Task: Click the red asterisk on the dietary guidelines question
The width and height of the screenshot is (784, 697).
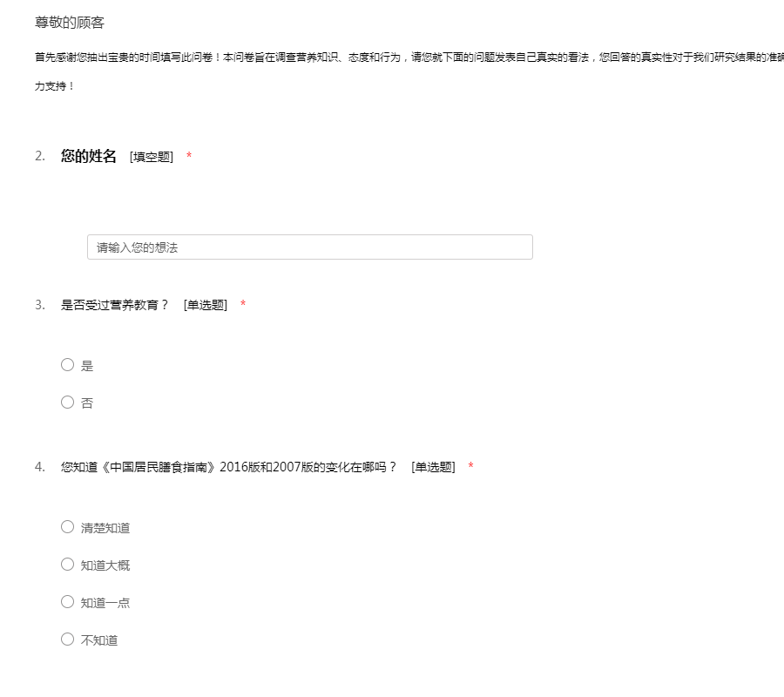Action: coord(470,467)
